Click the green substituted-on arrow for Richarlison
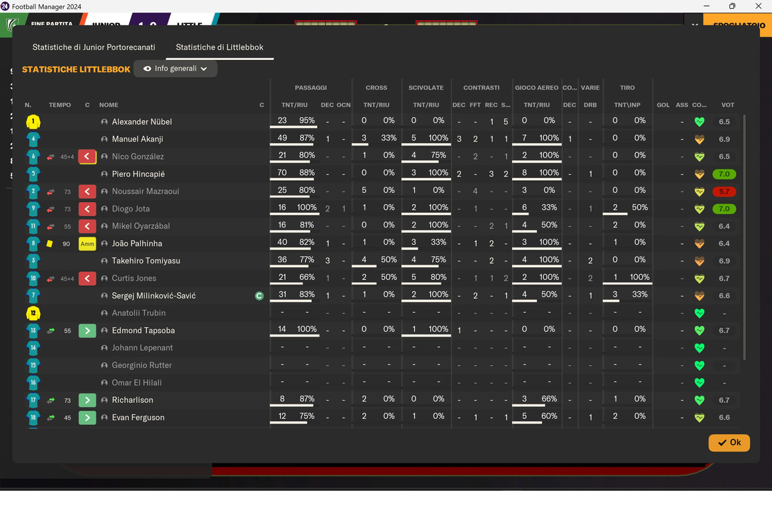Screen dimensions: 772x532 point(87,400)
